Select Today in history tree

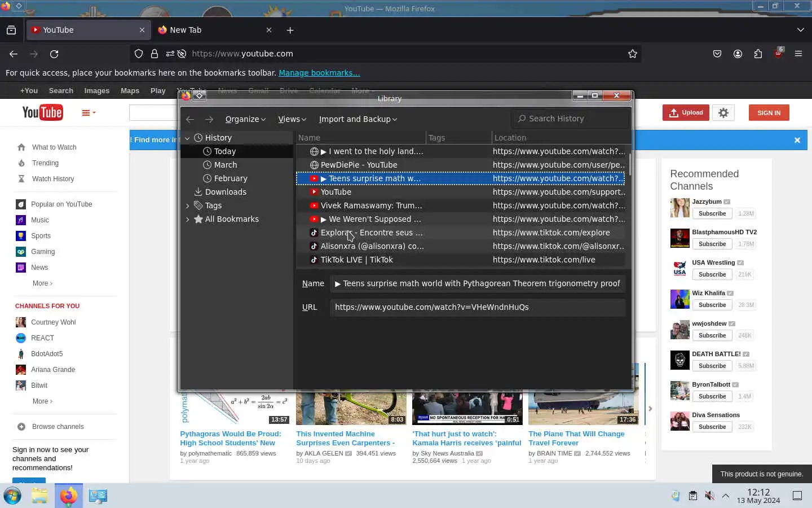[237, 151]
